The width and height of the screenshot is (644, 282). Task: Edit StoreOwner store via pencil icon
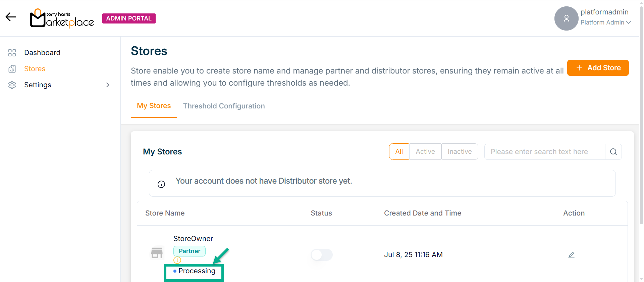click(571, 255)
